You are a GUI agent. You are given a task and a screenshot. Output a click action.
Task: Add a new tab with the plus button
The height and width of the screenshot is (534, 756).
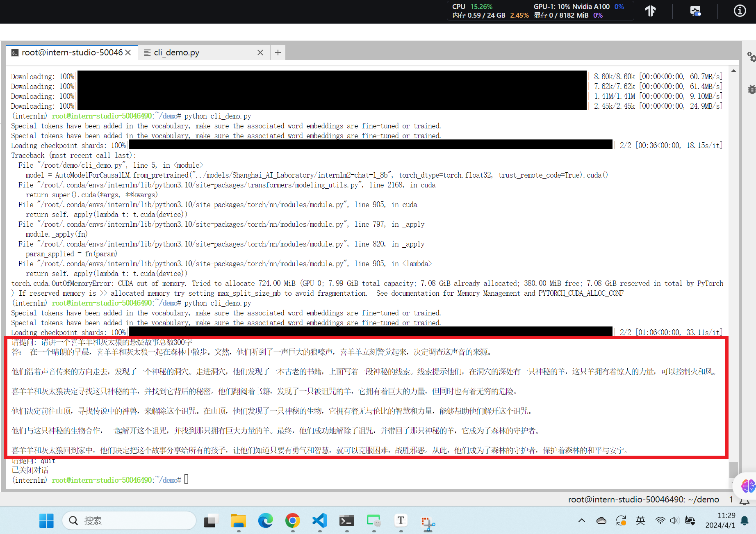278,52
